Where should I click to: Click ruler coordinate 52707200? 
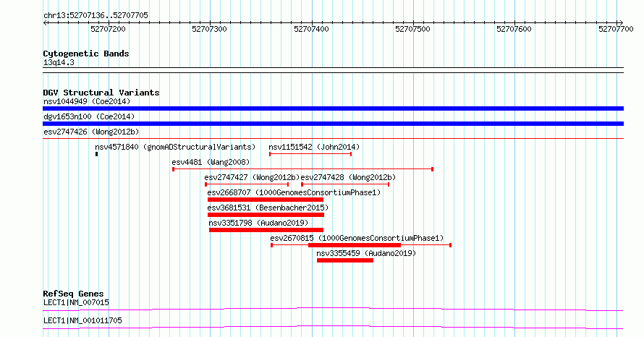point(108,29)
